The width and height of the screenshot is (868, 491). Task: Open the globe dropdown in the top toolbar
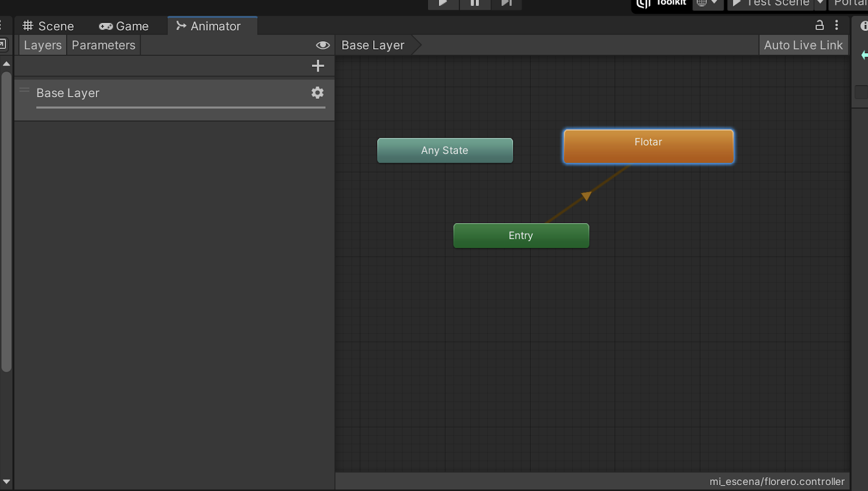[x=707, y=3]
